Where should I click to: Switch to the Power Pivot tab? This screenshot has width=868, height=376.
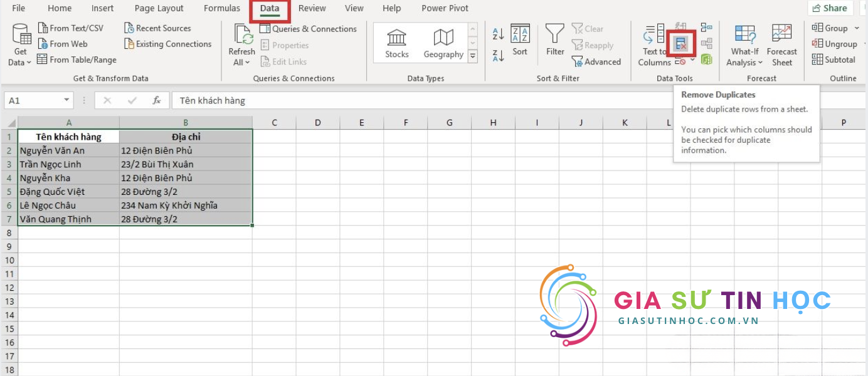click(x=445, y=8)
